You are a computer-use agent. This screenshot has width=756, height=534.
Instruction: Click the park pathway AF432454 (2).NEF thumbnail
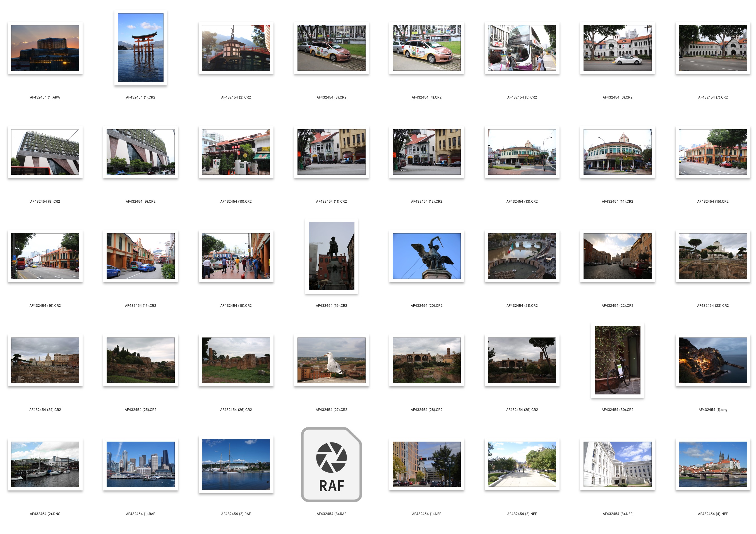(522, 464)
